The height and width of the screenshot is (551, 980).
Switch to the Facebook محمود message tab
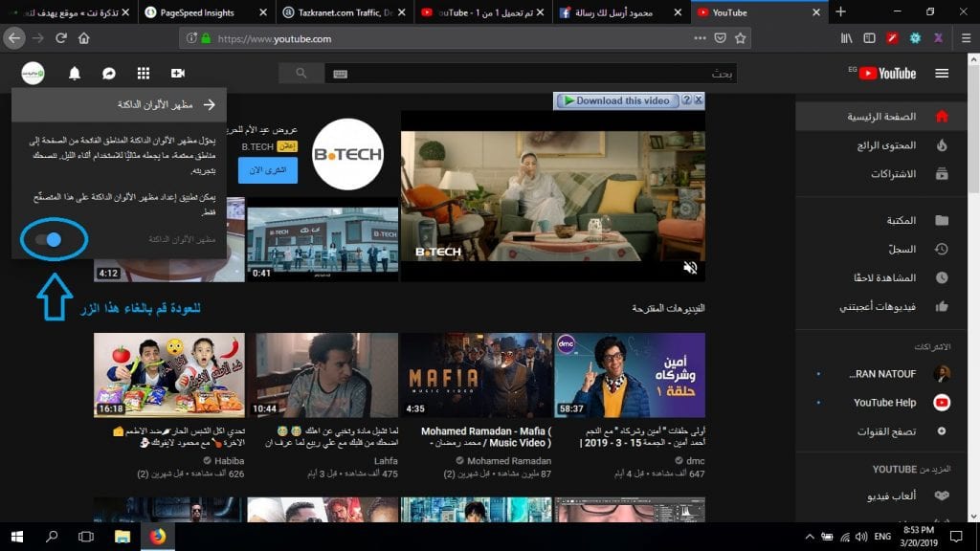pyautogui.click(x=621, y=12)
